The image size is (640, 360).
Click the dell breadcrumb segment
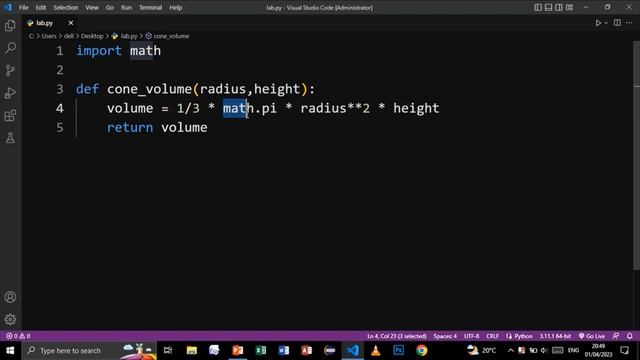68,36
